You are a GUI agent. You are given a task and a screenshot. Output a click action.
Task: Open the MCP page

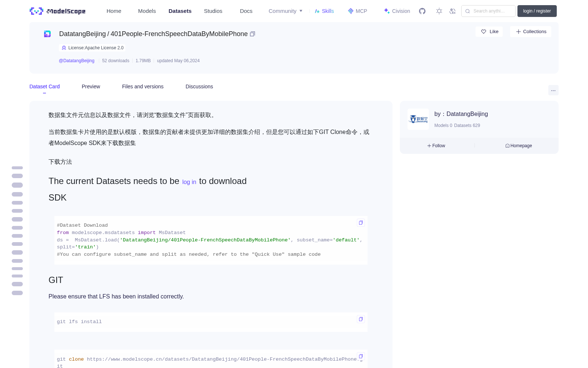point(357,11)
